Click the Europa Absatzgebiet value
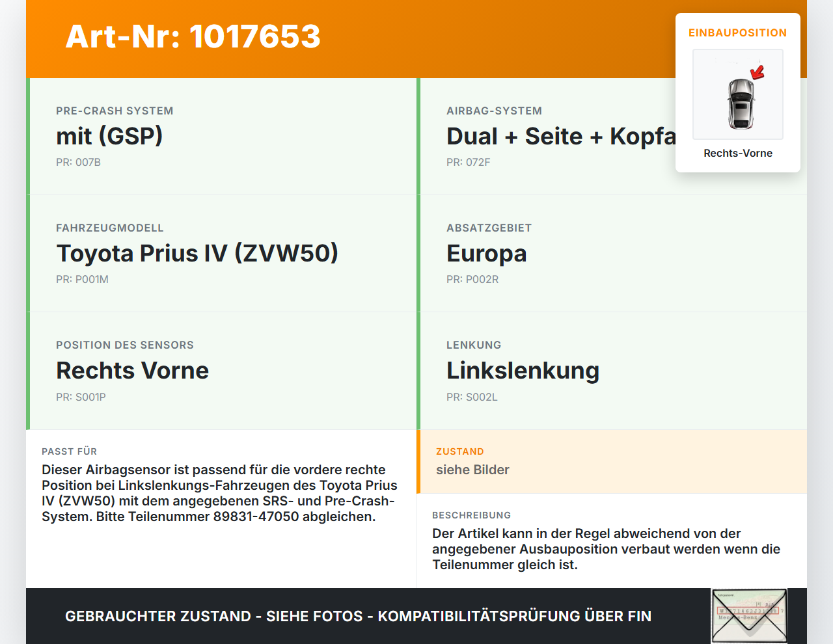This screenshot has width=833, height=644. 487,254
